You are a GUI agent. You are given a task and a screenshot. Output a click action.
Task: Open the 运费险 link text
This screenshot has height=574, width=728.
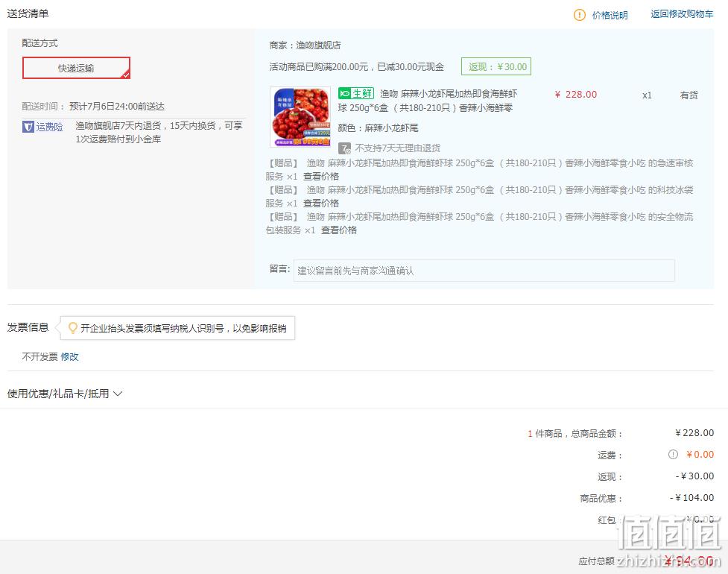(x=49, y=127)
